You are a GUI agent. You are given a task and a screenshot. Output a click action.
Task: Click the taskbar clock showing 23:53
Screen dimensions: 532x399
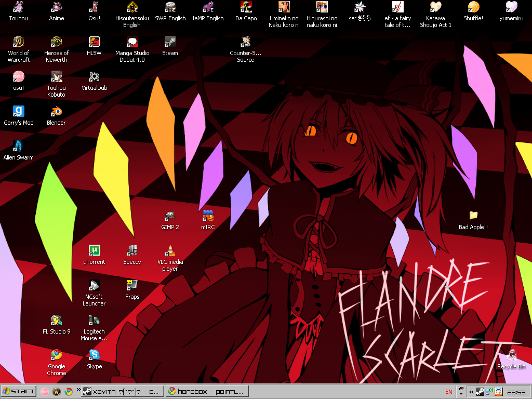(516, 392)
